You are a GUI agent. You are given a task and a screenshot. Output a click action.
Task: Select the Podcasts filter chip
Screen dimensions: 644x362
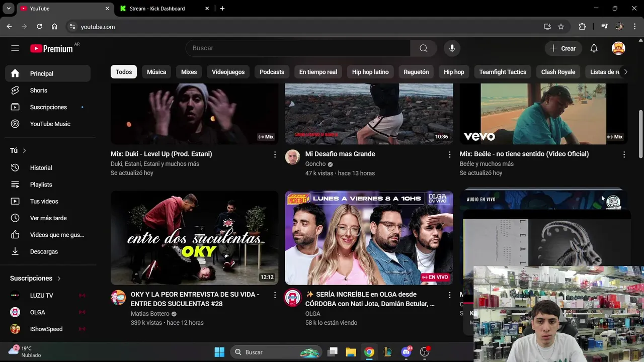point(272,72)
